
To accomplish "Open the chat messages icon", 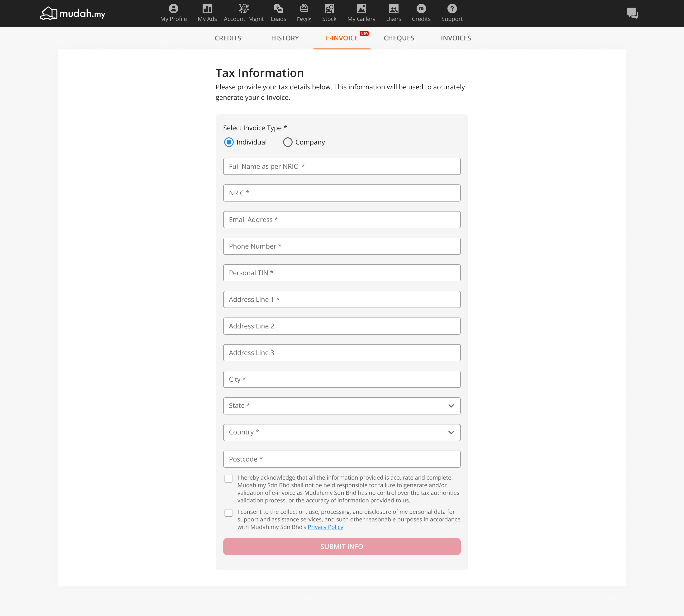I will [x=632, y=13].
